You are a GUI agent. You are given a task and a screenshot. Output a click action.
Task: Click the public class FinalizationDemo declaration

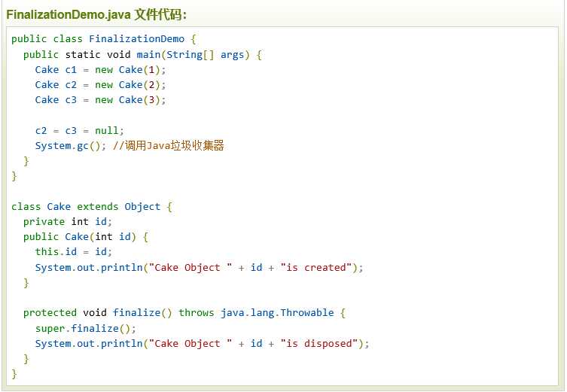98,39
